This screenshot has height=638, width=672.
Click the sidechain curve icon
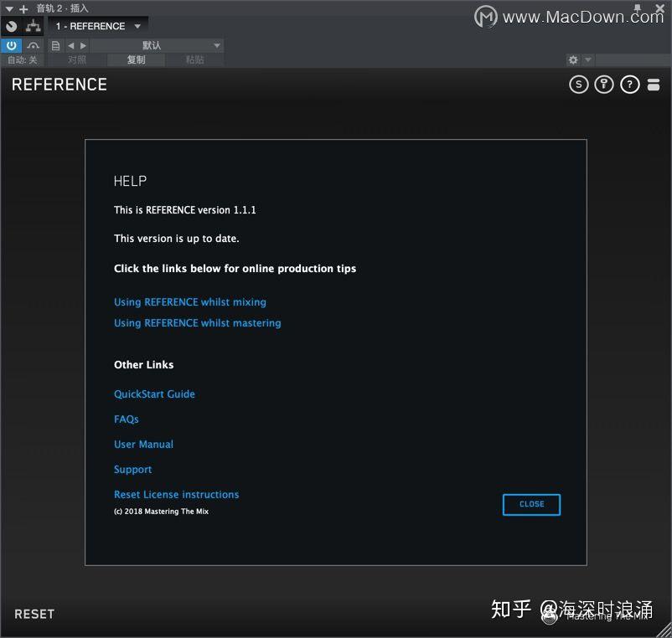[x=33, y=45]
